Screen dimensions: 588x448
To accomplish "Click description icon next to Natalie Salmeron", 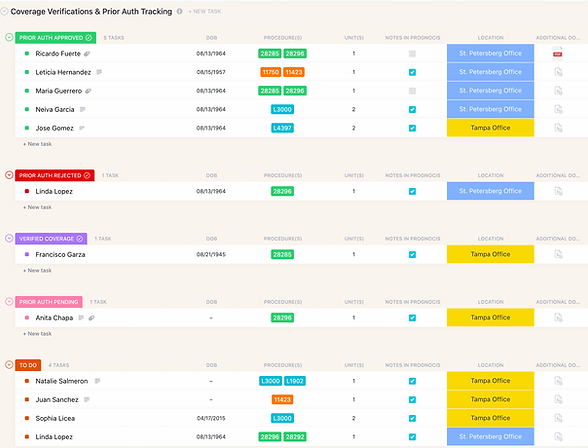I will [97, 381].
